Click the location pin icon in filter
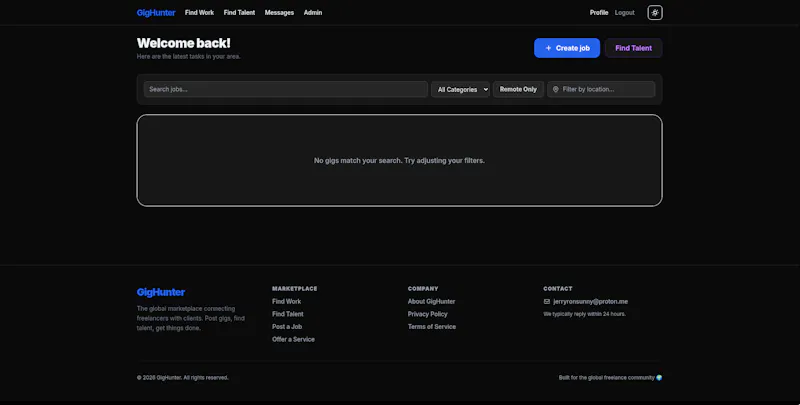Viewport: 800px width, 405px height. point(556,89)
